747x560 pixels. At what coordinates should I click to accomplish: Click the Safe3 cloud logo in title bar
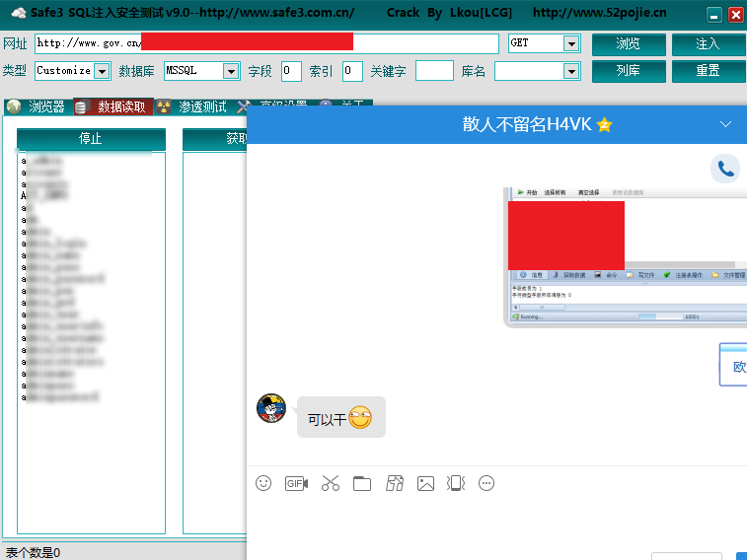pos(19,13)
